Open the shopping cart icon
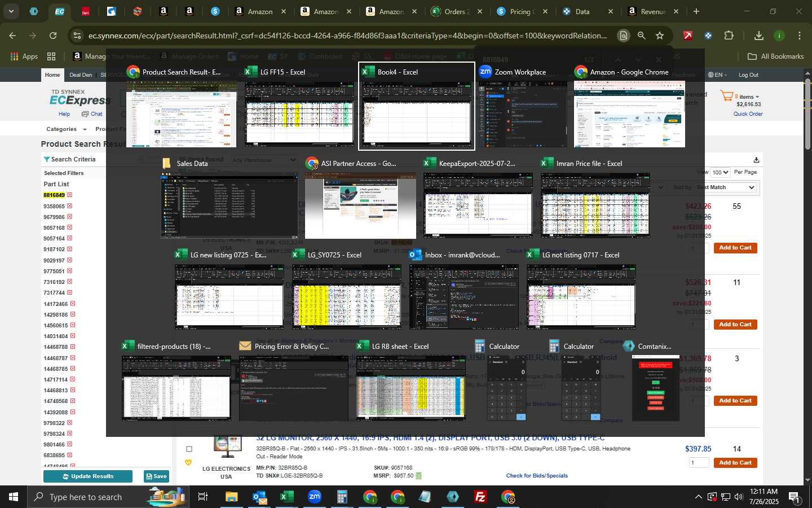This screenshot has width=812, height=508. coord(726,96)
